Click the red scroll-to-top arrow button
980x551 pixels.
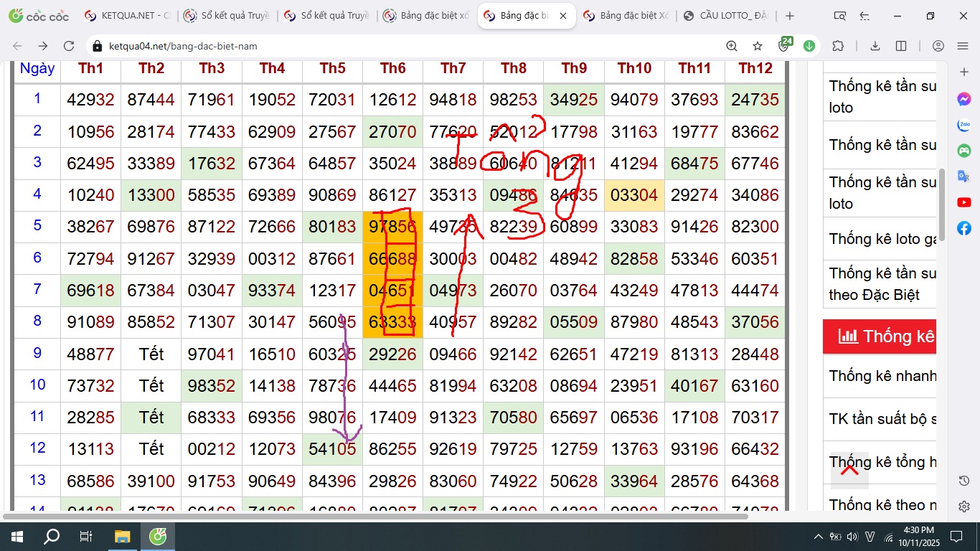(x=849, y=471)
